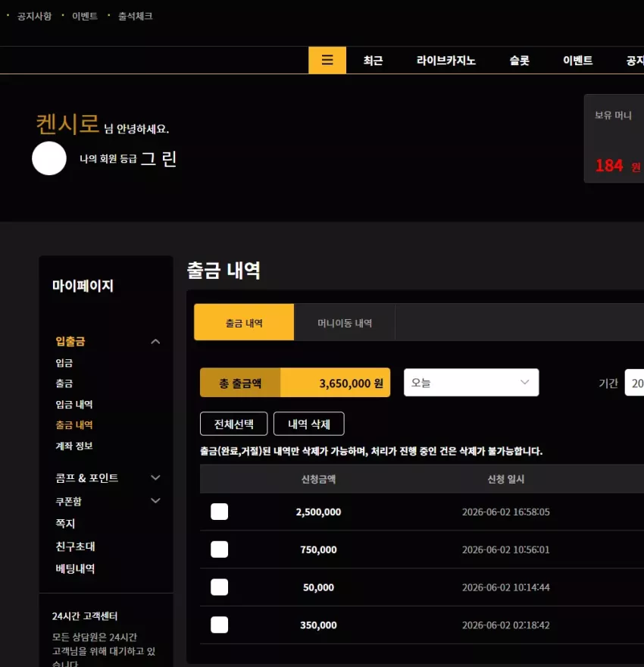
Task: Open 친구초대 in the sidebar
Action: click(x=75, y=546)
